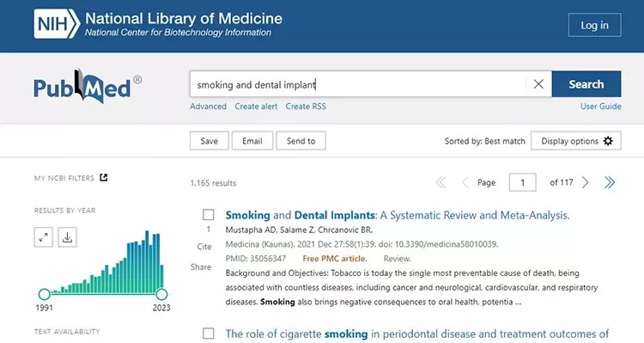The height and width of the screenshot is (343, 644).
Task: Select the checkbox for Smoking and Dental Implants article
Action: 209,215
